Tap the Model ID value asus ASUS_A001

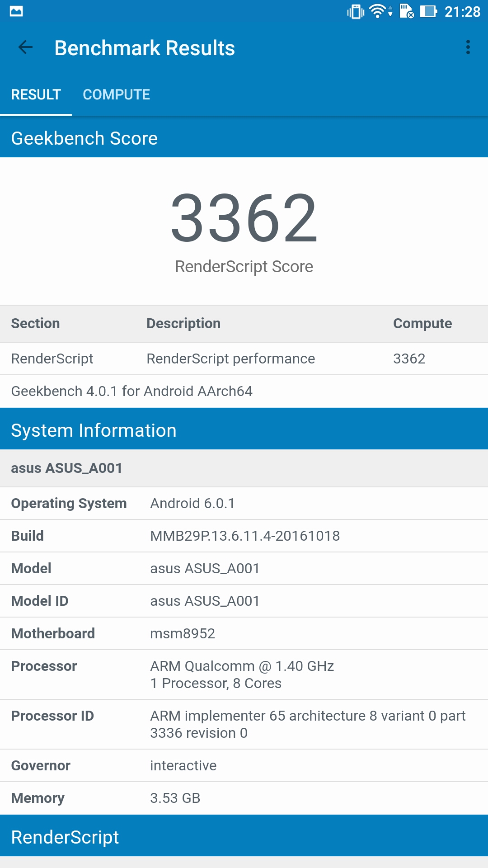pos(205,601)
